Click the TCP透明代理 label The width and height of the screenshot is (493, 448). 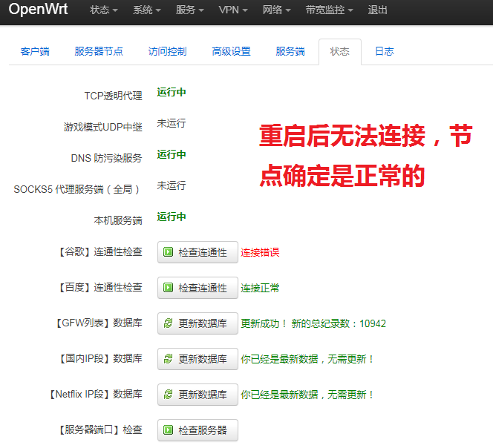(x=113, y=96)
